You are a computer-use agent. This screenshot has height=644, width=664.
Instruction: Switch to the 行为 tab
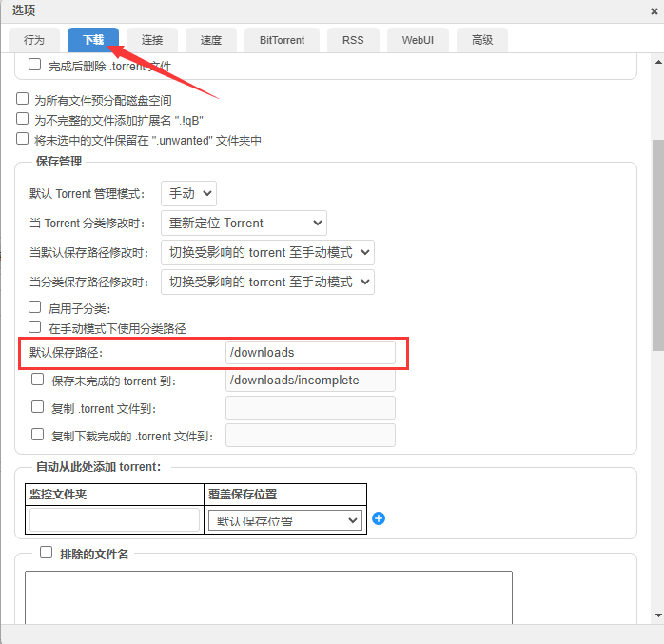(34, 40)
